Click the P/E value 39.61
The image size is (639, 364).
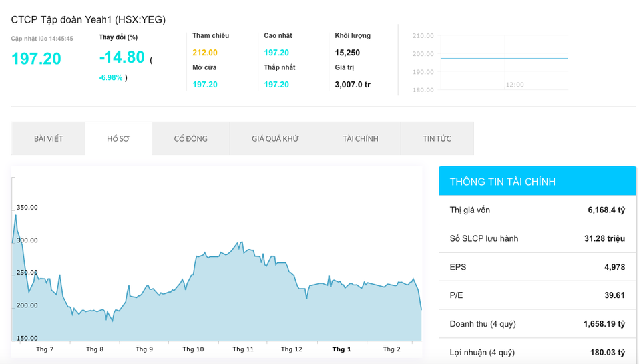tap(614, 295)
